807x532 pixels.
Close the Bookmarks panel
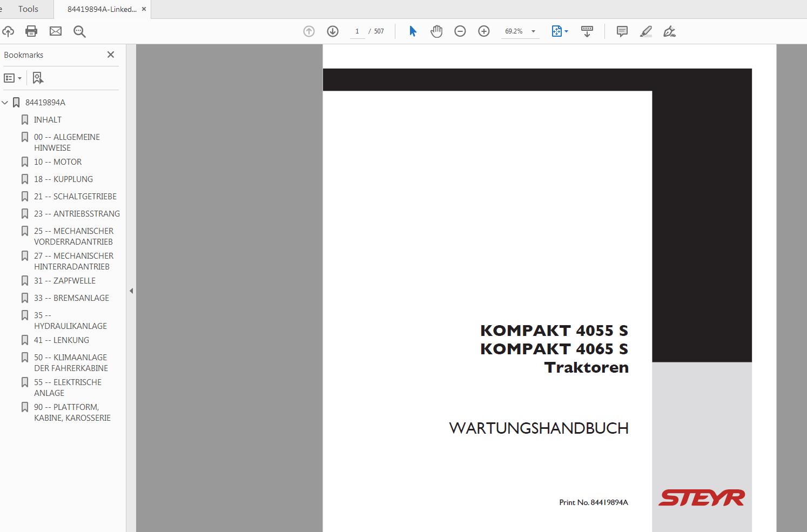click(x=111, y=55)
